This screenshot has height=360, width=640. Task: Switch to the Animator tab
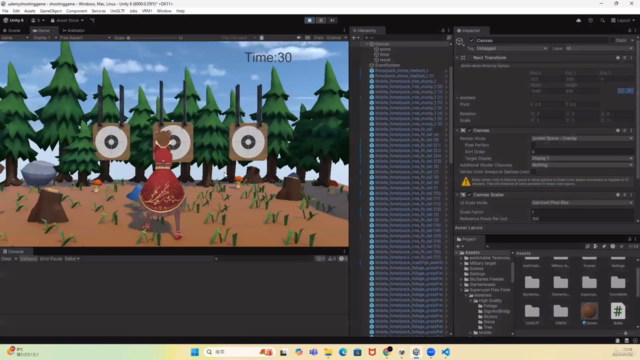74,30
